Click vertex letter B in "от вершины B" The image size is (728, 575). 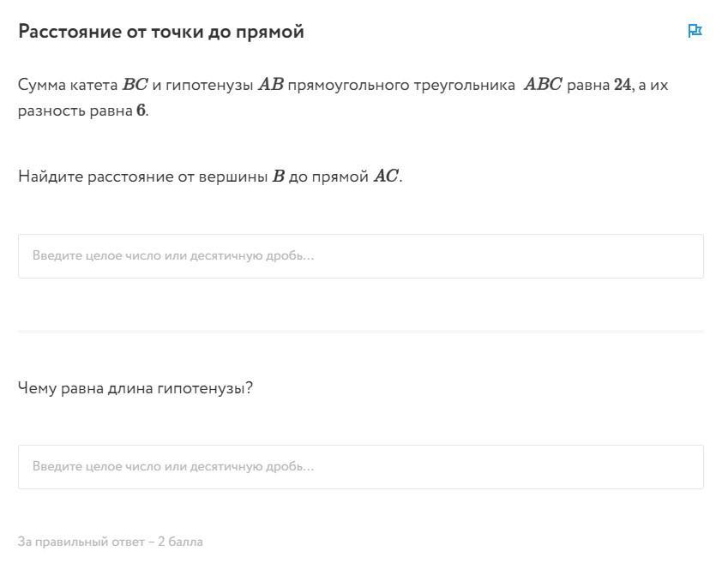pyautogui.click(x=278, y=177)
